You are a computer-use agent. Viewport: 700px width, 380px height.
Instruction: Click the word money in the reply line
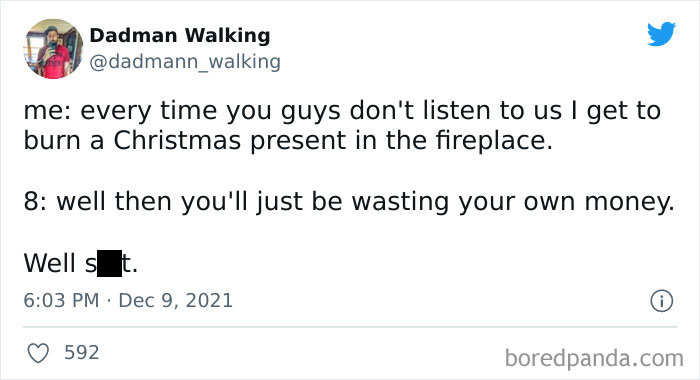point(629,202)
